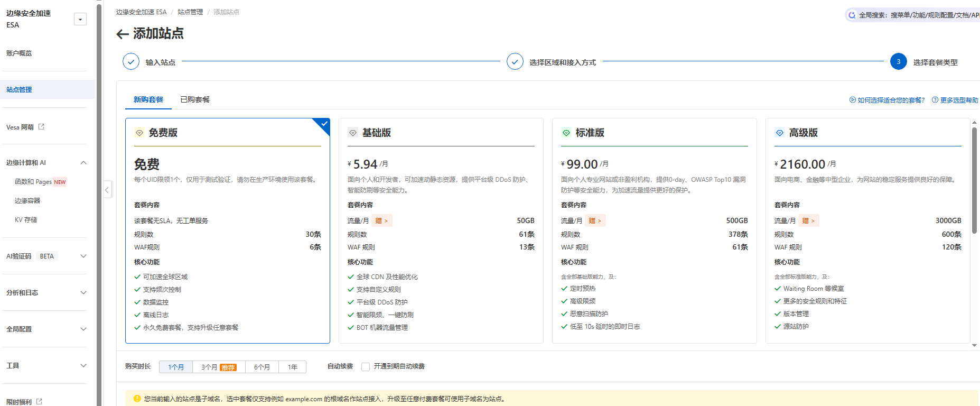Click the external link icon beside Vesa 阿萌
Image resolution: width=980 pixels, height=406 pixels.
tap(41, 127)
